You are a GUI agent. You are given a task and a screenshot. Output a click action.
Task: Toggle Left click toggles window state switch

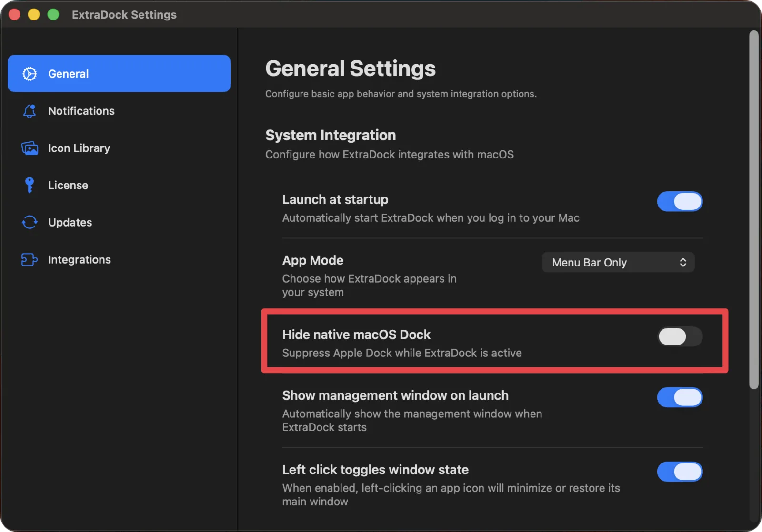tap(680, 472)
